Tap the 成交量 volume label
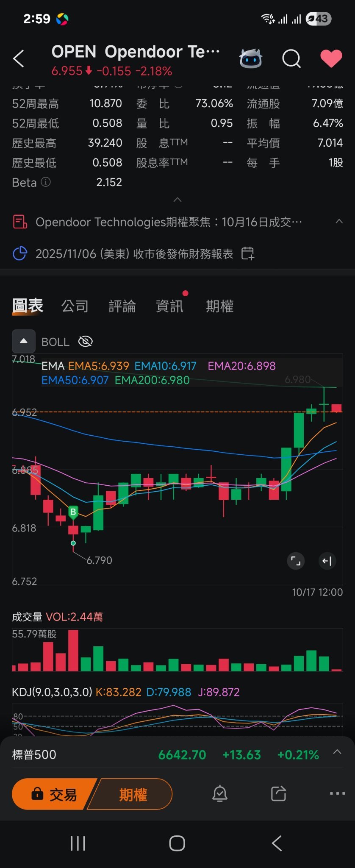 click(x=27, y=617)
